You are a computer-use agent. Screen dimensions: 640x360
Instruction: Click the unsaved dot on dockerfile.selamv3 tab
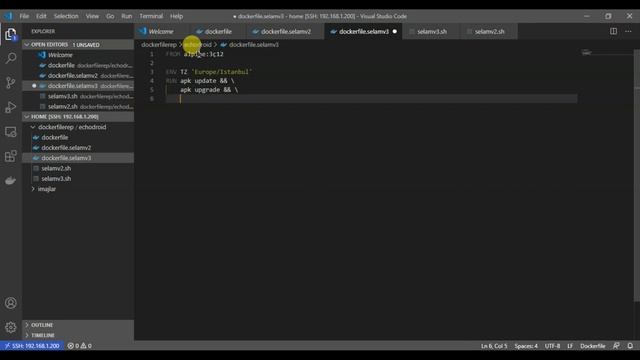coord(394,31)
